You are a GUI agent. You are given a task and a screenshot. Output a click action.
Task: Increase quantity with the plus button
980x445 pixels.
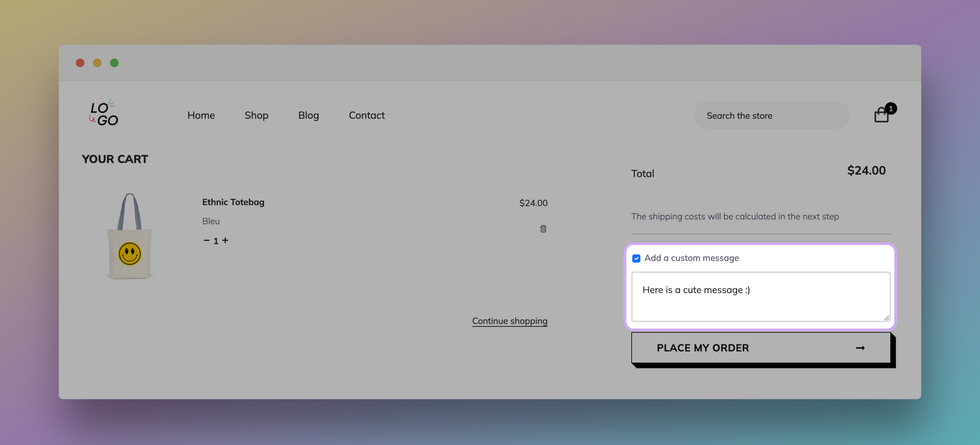(225, 240)
